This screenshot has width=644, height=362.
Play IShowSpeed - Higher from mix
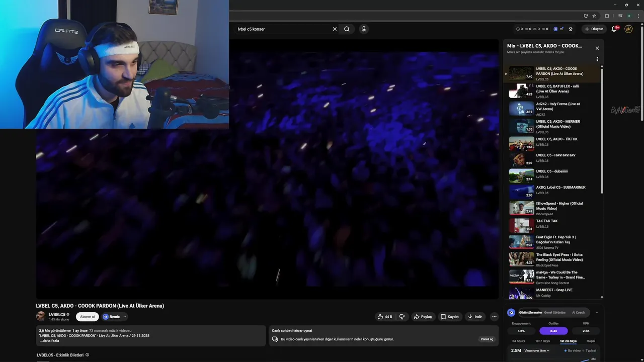click(x=552, y=208)
